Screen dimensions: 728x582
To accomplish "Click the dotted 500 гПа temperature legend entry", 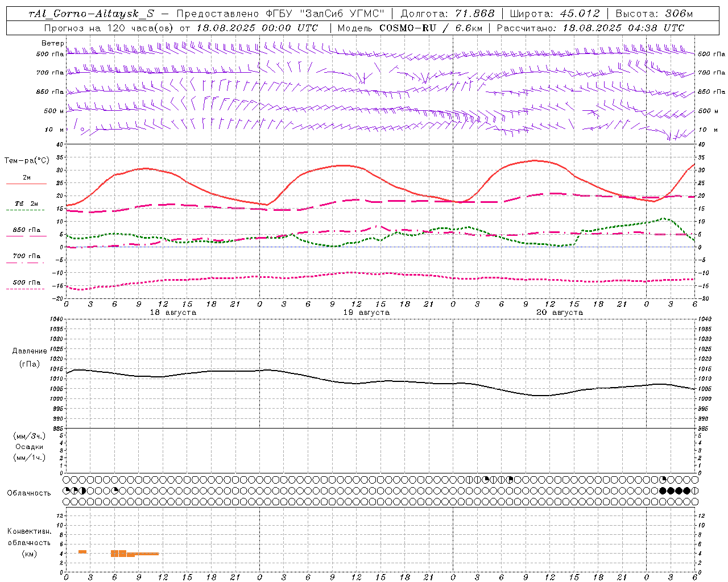I will click(26, 285).
